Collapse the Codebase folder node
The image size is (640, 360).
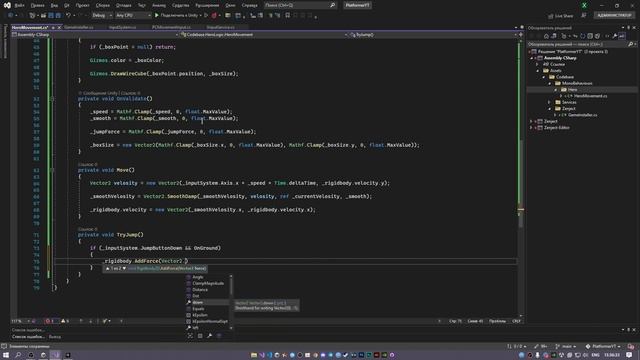pos(544,77)
